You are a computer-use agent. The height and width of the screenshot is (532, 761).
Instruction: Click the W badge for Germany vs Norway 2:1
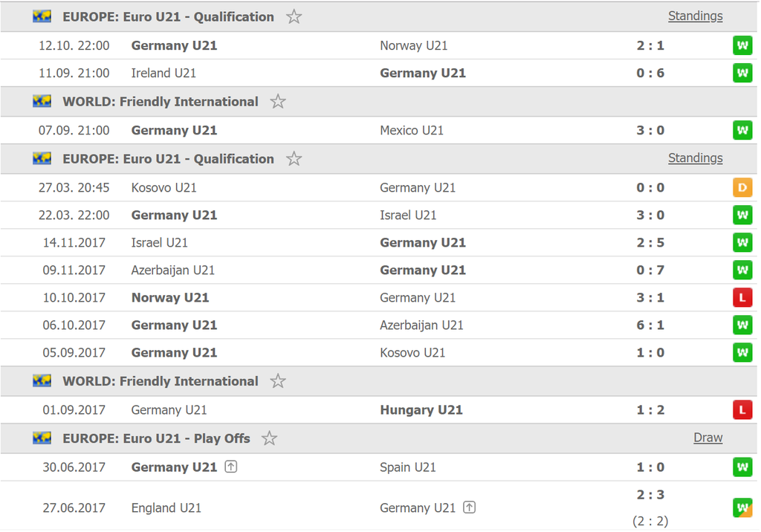click(742, 45)
